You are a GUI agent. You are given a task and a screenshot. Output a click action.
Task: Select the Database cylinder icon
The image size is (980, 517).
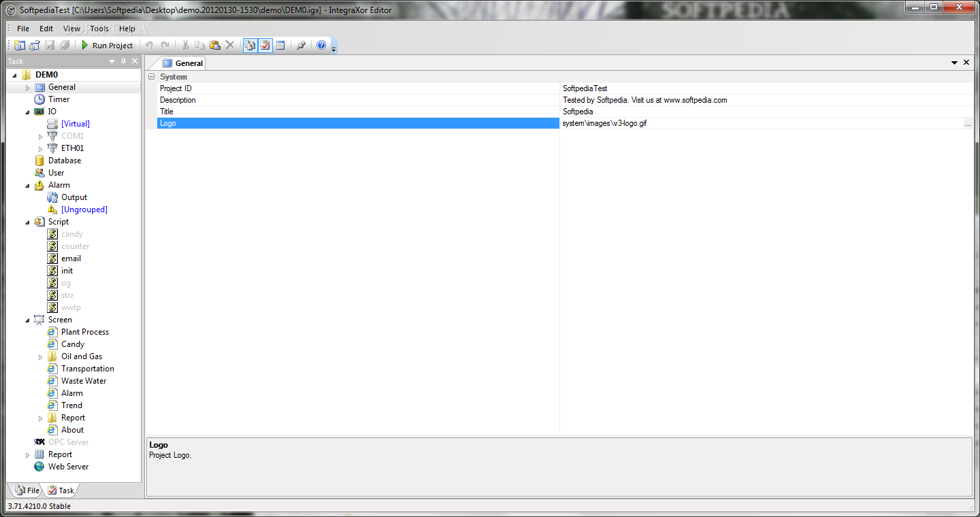[x=39, y=161]
